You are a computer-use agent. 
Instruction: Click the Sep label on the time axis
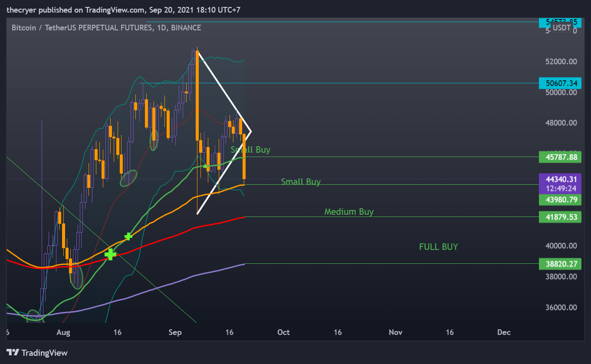[x=174, y=332]
